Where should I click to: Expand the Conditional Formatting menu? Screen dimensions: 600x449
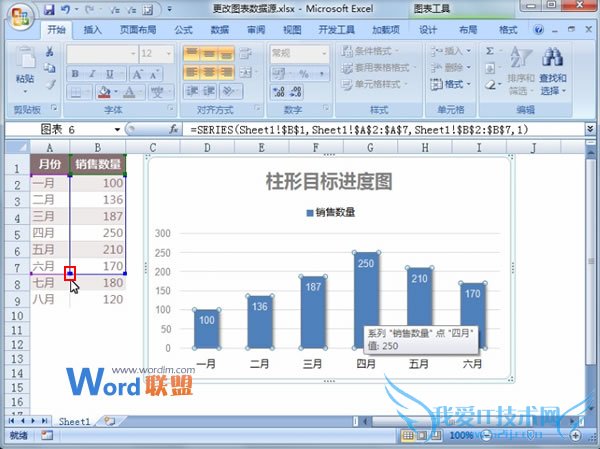tap(369, 51)
